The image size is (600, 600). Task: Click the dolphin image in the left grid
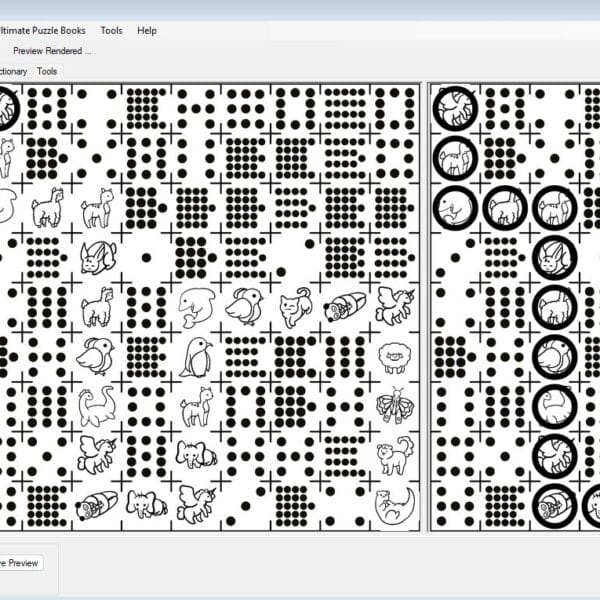coord(196,306)
